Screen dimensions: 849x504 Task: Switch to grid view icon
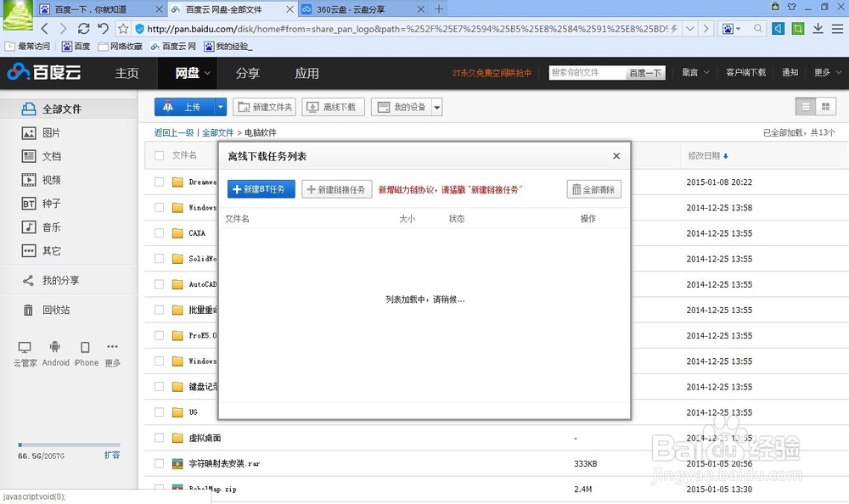pyautogui.click(x=826, y=107)
